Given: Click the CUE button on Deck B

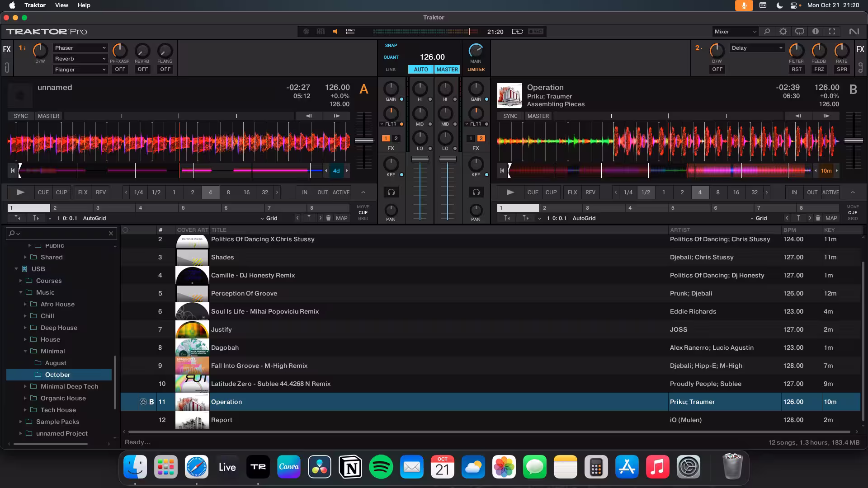Looking at the screenshot, I should pyautogui.click(x=533, y=192).
